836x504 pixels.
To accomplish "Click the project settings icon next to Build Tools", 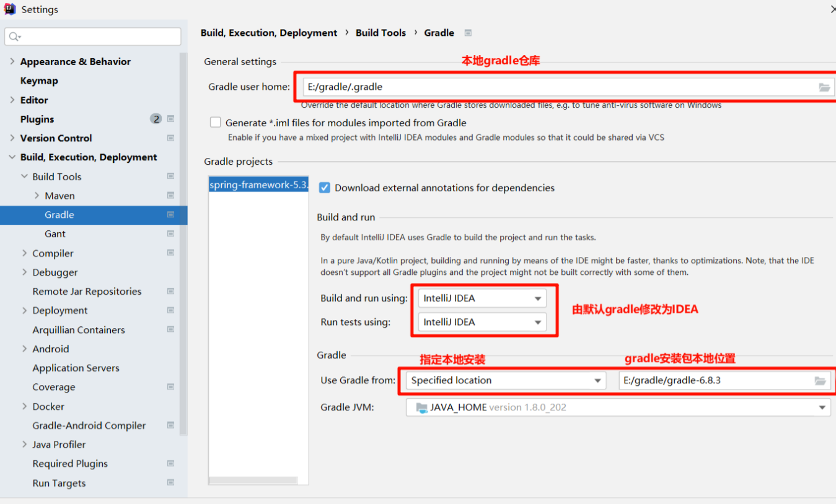I will [x=171, y=176].
